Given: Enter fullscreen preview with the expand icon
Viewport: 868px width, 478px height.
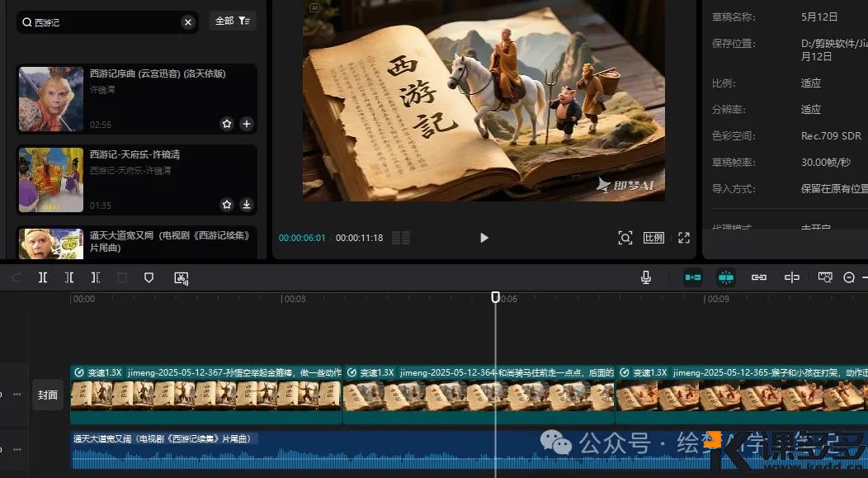Looking at the screenshot, I should click(683, 237).
